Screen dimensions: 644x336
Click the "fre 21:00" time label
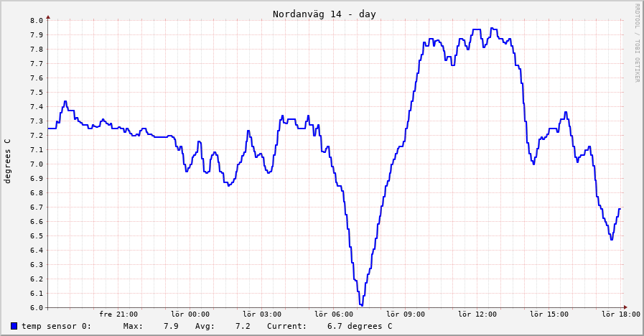(x=118, y=314)
